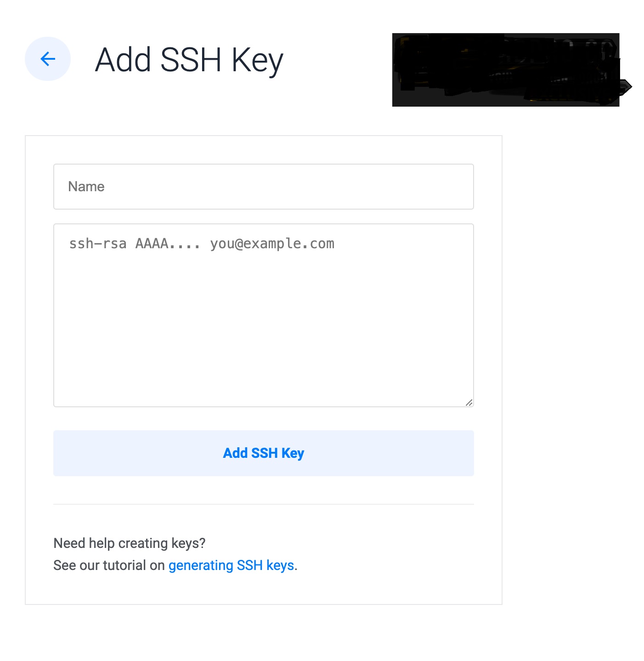Go back using the round blue arrow button
644x661 pixels.
point(48,59)
